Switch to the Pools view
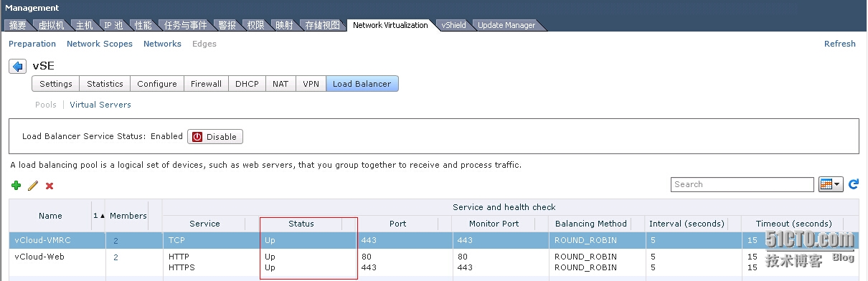868x281 pixels. (x=46, y=105)
